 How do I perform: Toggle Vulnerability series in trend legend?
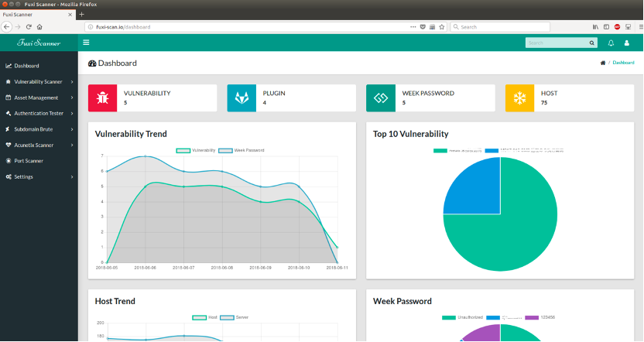point(196,150)
